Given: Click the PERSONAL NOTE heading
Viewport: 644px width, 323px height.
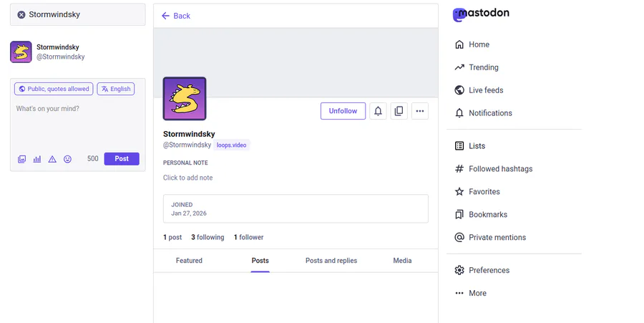Looking at the screenshot, I should 185,163.
